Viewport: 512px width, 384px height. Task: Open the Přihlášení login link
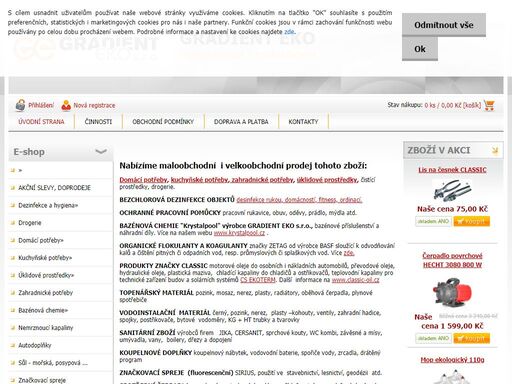click(41, 105)
